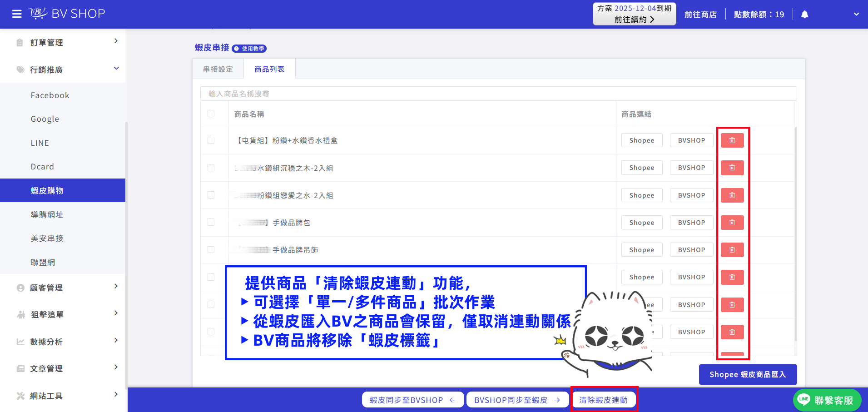Click trash icon for 手做品牌包
This screenshot has width=868, height=412.
[732, 223]
